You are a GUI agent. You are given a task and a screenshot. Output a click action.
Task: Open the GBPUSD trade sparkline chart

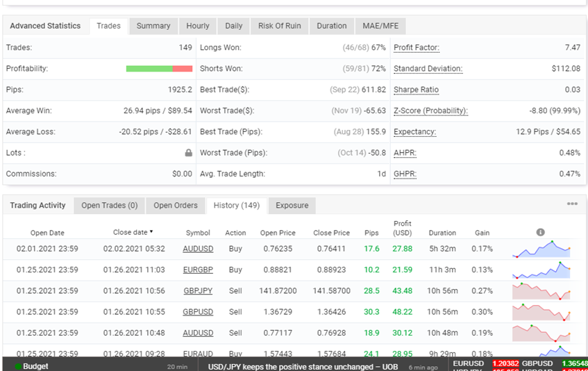point(541,312)
